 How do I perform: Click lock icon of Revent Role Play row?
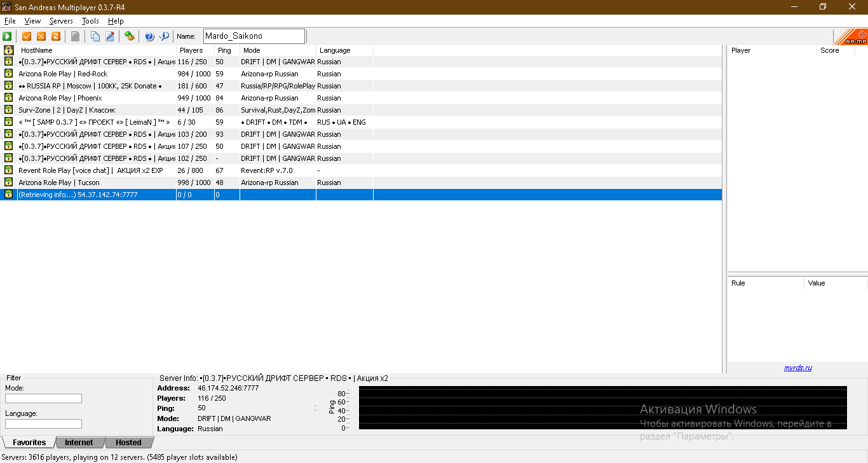point(9,170)
